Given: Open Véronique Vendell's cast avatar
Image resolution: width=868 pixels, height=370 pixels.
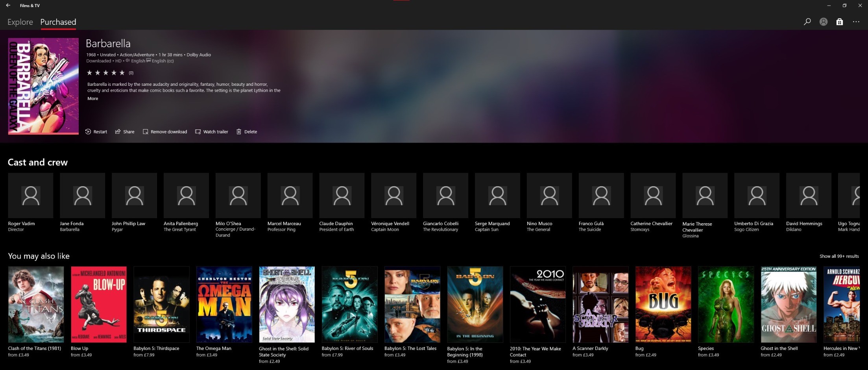Looking at the screenshot, I should [x=393, y=196].
